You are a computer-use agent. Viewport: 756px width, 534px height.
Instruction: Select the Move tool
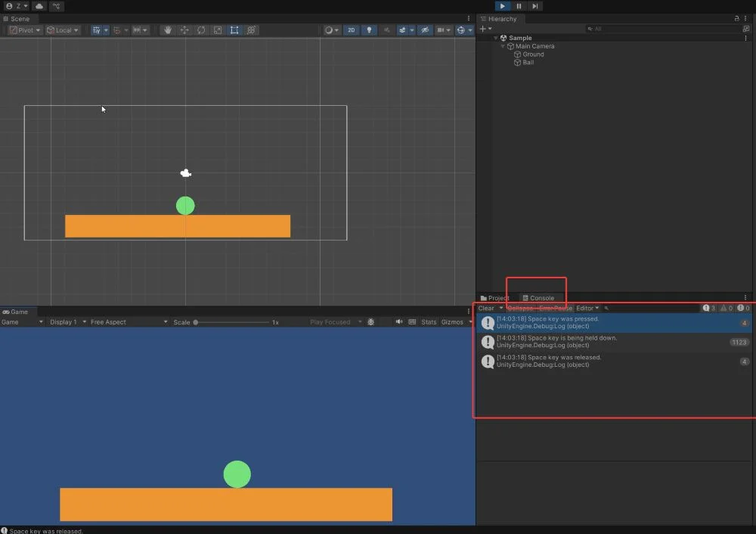point(184,30)
